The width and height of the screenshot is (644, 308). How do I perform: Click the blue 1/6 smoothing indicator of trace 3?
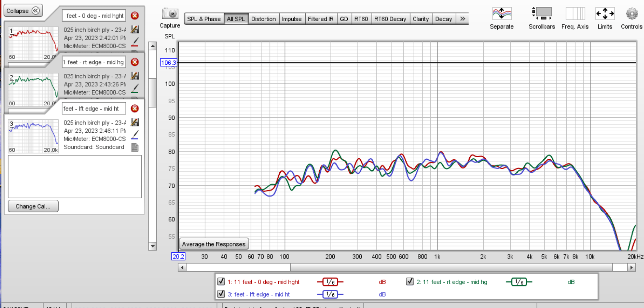click(330, 294)
